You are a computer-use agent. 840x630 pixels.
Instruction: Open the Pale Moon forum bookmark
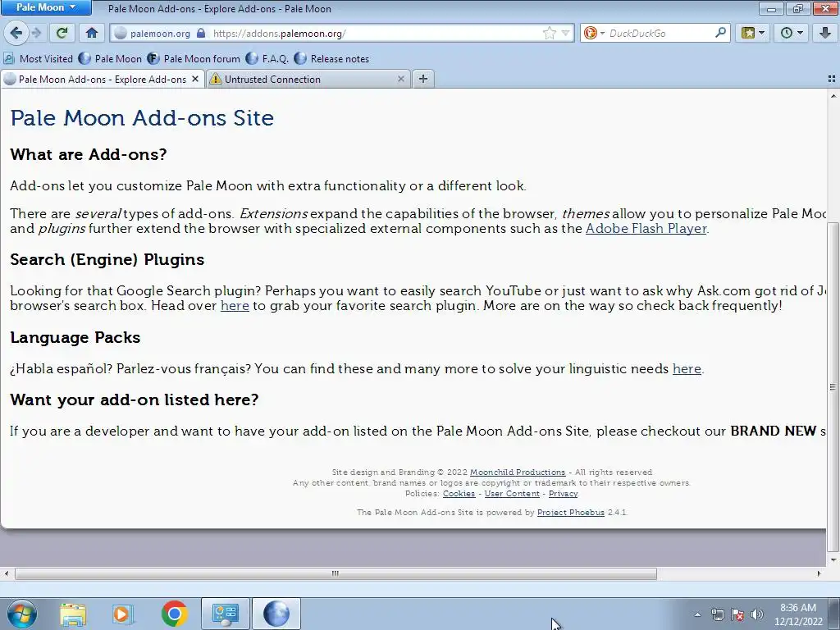click(x=194, y=58)
